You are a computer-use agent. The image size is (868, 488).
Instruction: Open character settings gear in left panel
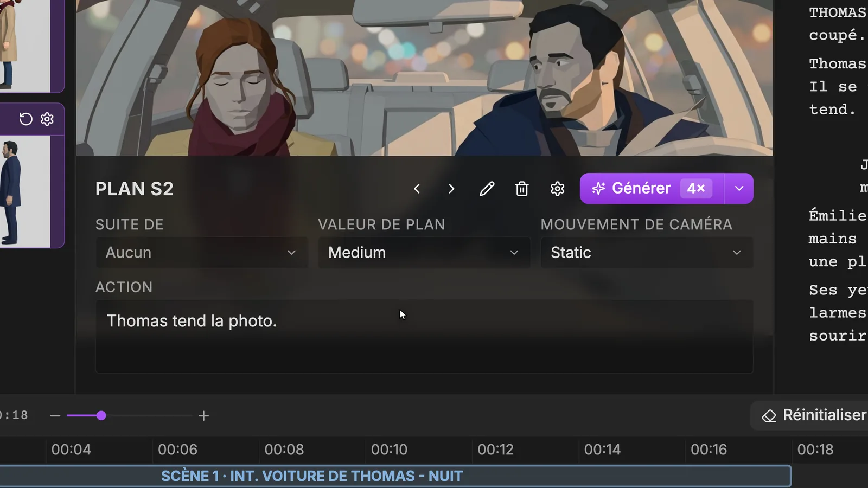47,119
